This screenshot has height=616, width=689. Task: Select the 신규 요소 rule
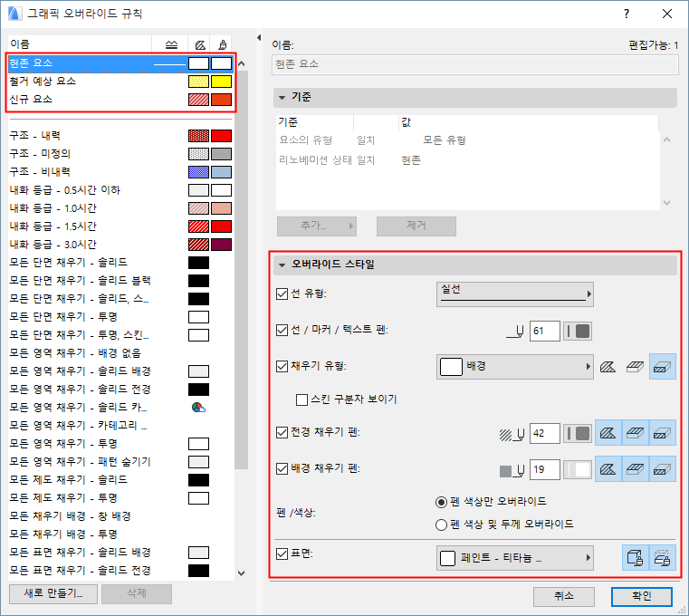(x=120, y=100)
